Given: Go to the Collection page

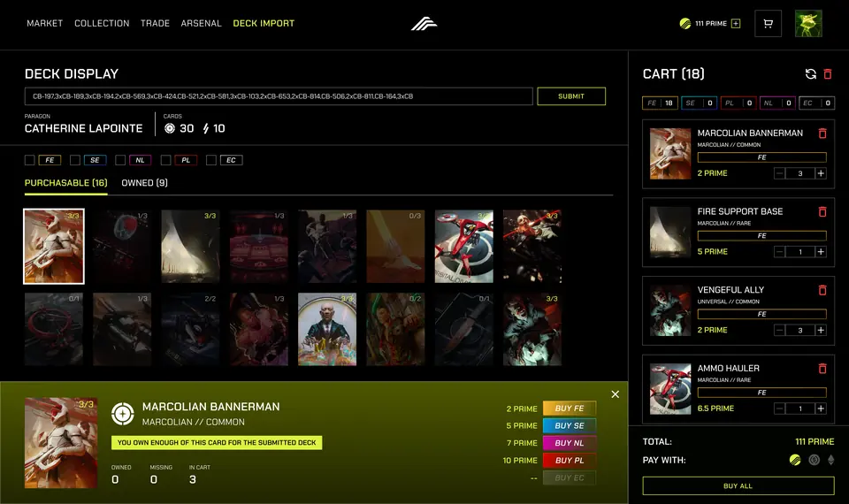Looking at the screenshot, I should [102, 23].
